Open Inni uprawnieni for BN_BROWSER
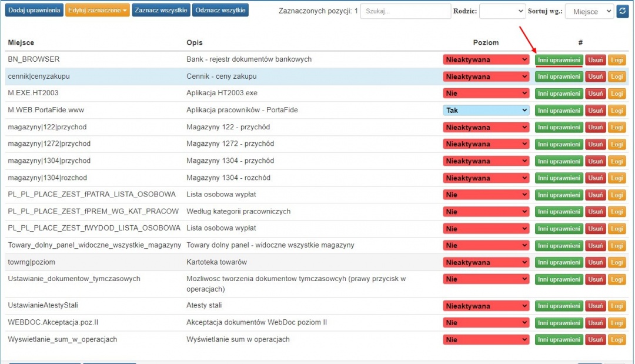 point(559,60)
